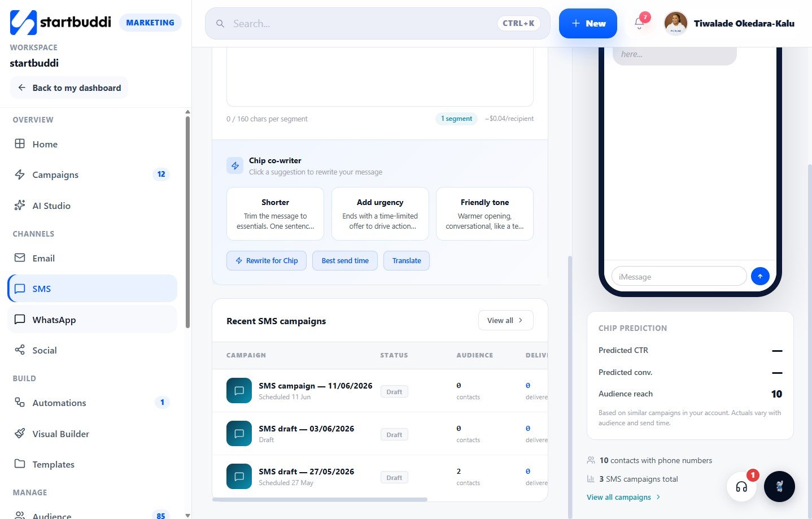Click the Templates folder icon
This screenshot has width=812, height=519.
coord(20,464)
